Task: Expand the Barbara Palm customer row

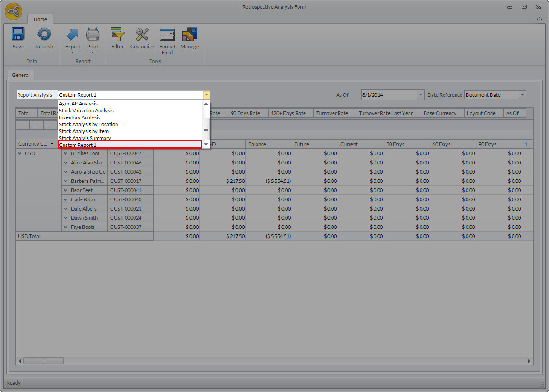Action: pyautogui.click(x=66, y=181)
